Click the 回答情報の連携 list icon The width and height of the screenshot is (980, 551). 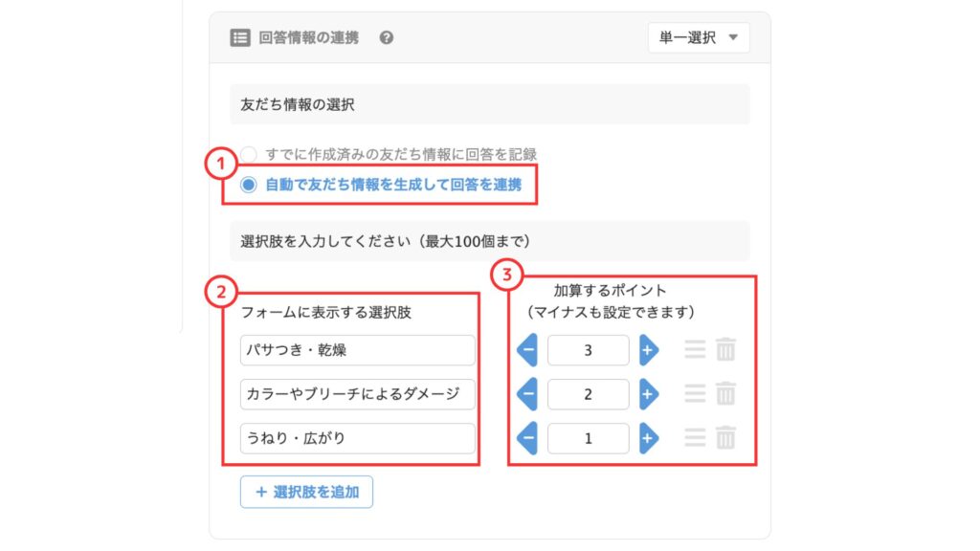pos(240,37)
